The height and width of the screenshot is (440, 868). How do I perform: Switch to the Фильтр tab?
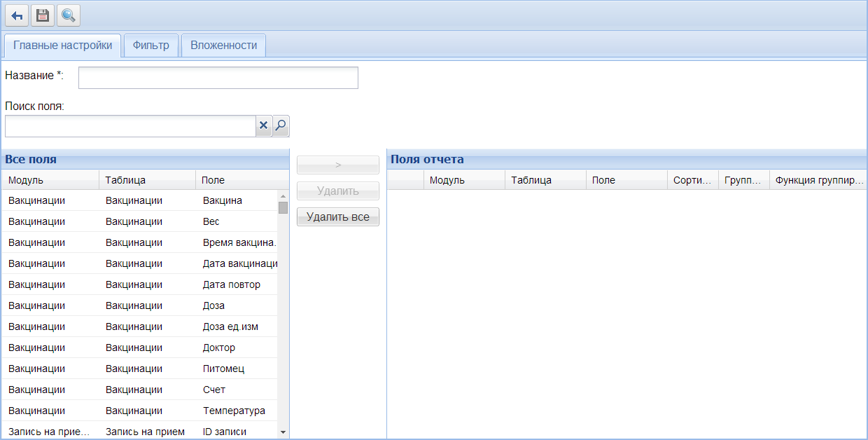click(x=150, y=46)
